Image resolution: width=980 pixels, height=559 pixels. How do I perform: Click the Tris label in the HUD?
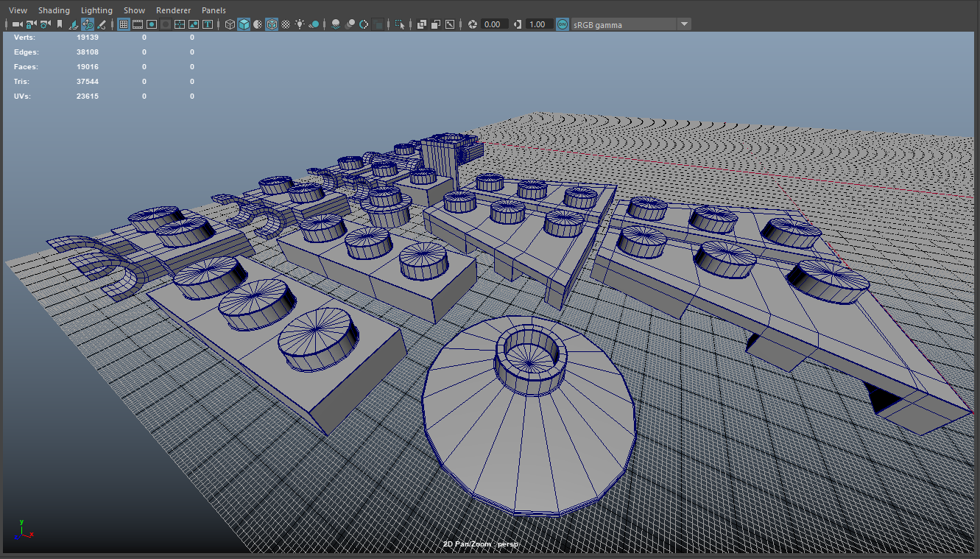(22, 81)
